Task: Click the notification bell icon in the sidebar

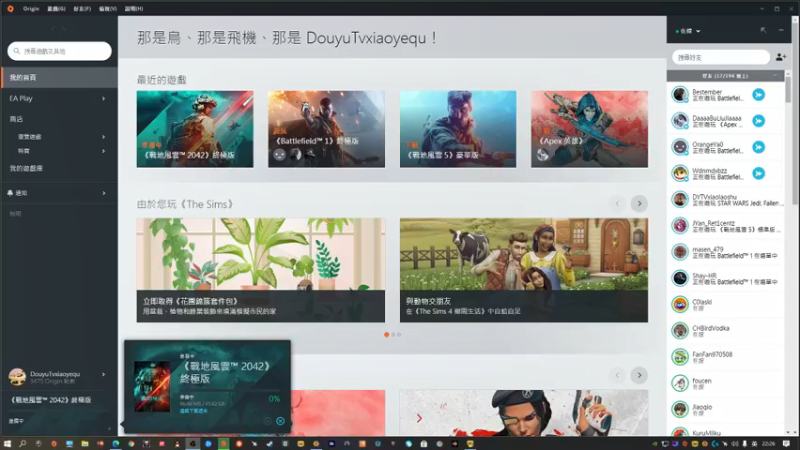Action: point(10,193)
